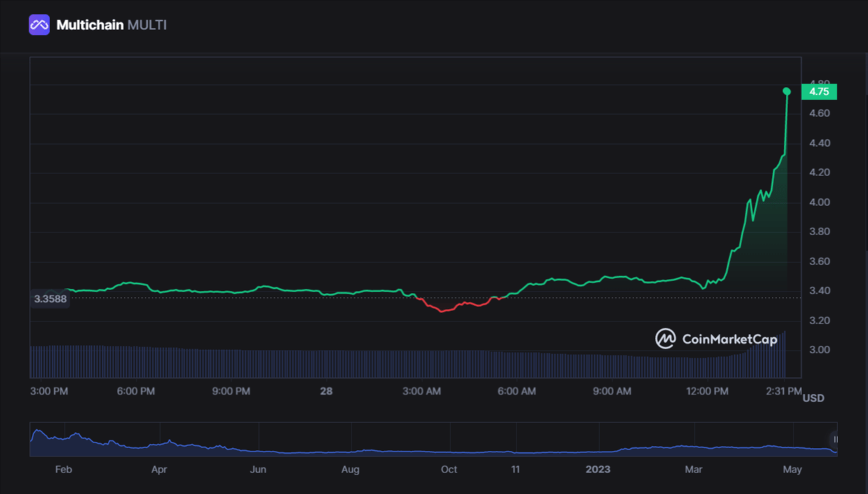Click the MULTI ticker symbol
The image size is (868, 494).
pos(147,25)
